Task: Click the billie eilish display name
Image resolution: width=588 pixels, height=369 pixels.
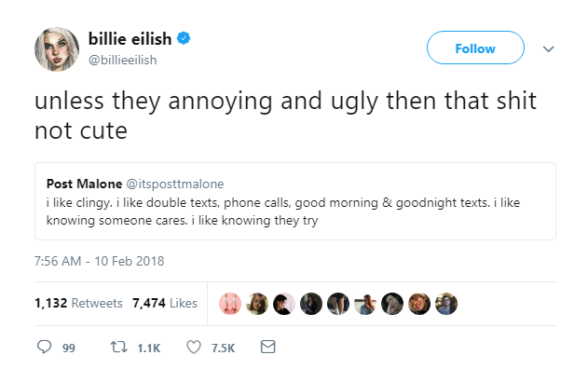Action: click(130, 38)
